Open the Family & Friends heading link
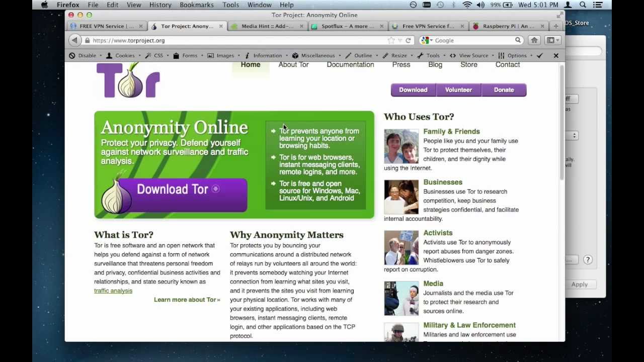 [x=451, y=132]
